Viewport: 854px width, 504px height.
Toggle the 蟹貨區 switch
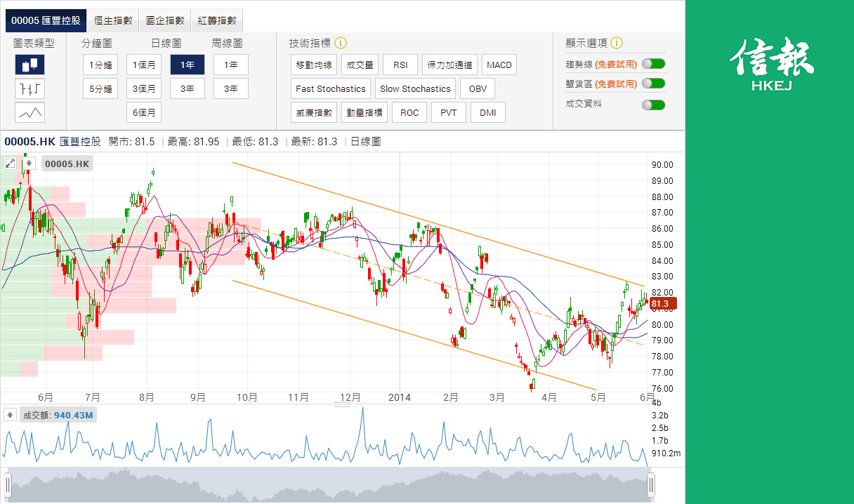point(653,84)
